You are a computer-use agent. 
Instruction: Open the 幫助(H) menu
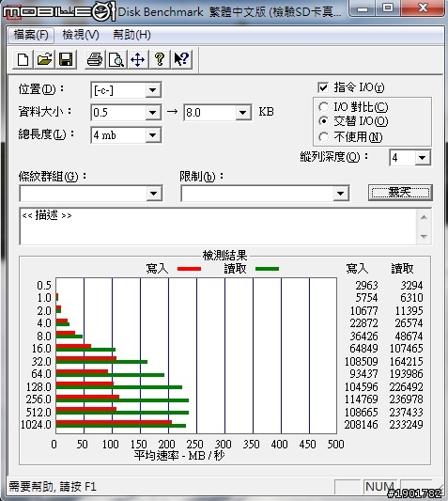point(131,35)
